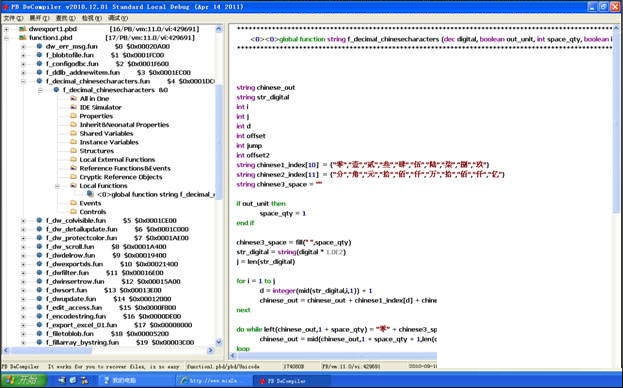Select the f_blobtofile.fun object icon
623x388 pixels.
[39, 55]
